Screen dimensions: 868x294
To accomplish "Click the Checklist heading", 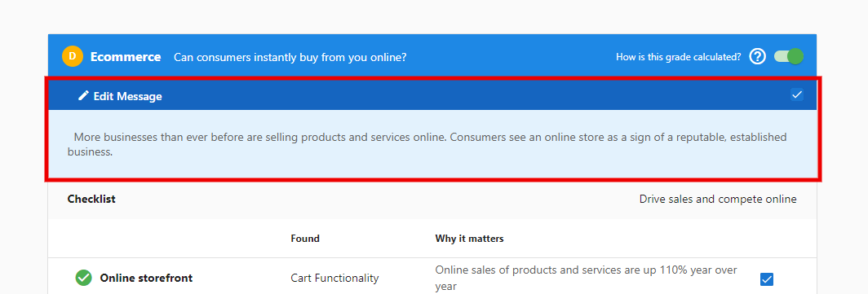I will pyautogui.click(x=91, y=199).
